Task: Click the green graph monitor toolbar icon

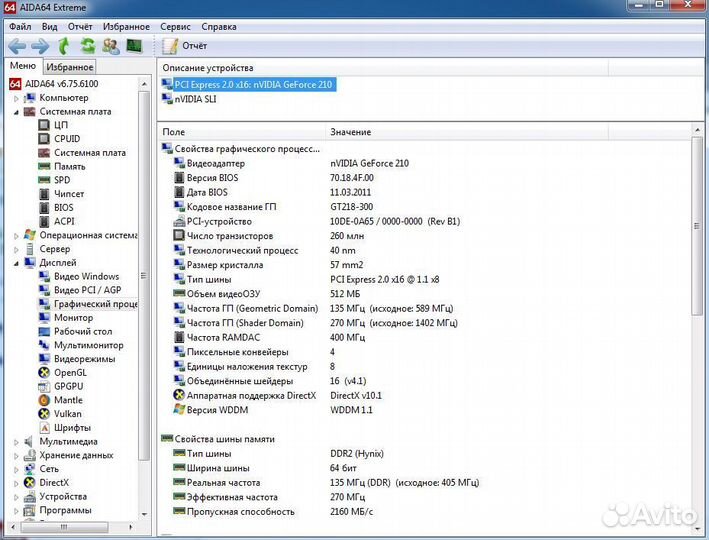Action: click(134, 45)
